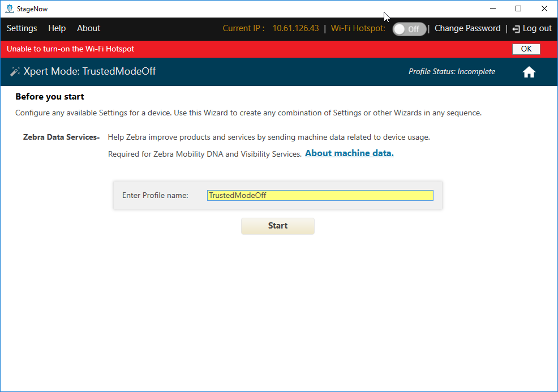558x392 pixels.
Task: Click the StageNow app icon in title bar
Action: click(9, 8)
